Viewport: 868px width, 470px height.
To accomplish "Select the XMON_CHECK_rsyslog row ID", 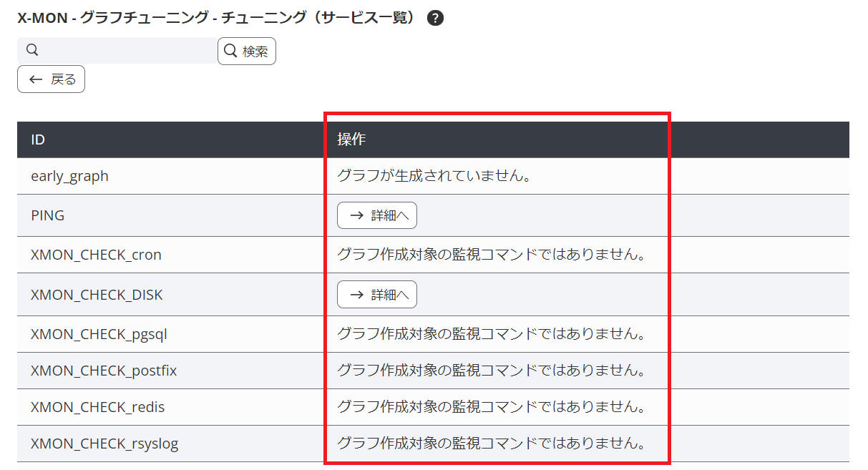I will 104,444.
